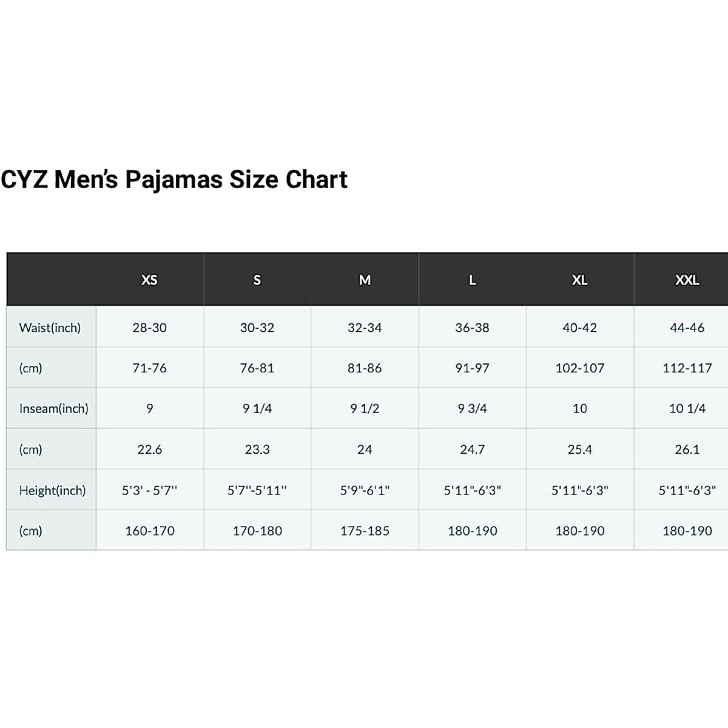Click the 44-46 waist cell

(687, 328)
